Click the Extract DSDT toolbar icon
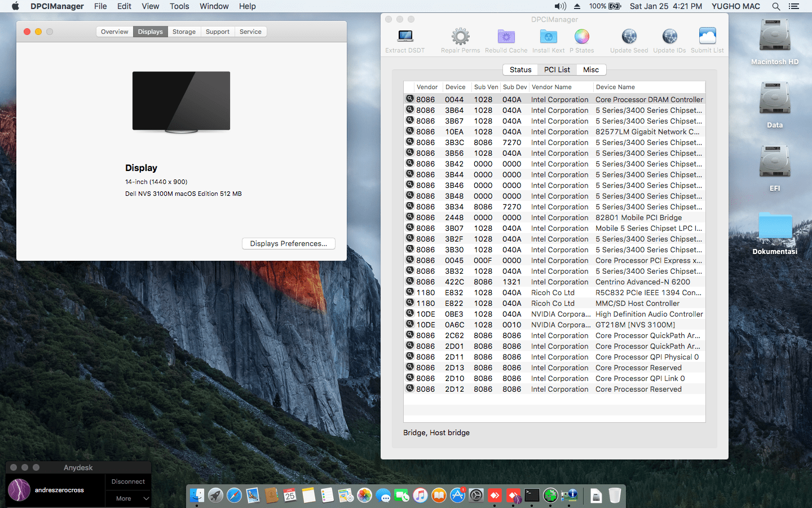The width and height of the screenshot is (812, 508). (405, 37)
